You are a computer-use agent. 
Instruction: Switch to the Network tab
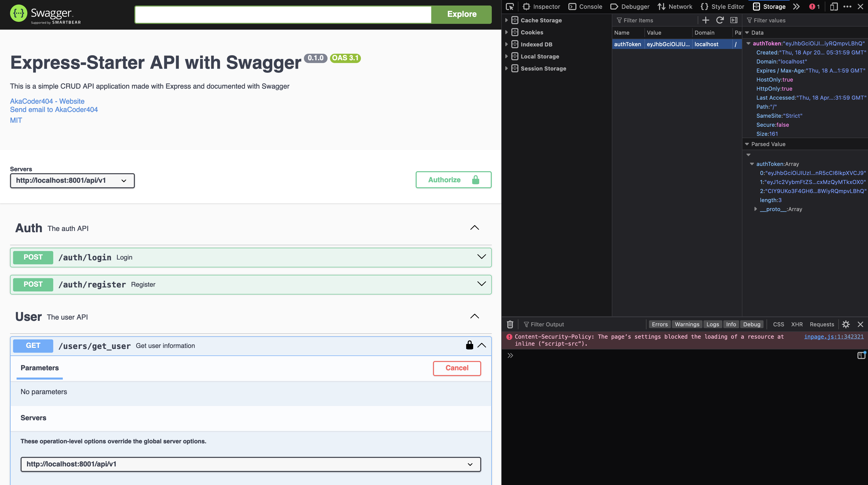675,6
